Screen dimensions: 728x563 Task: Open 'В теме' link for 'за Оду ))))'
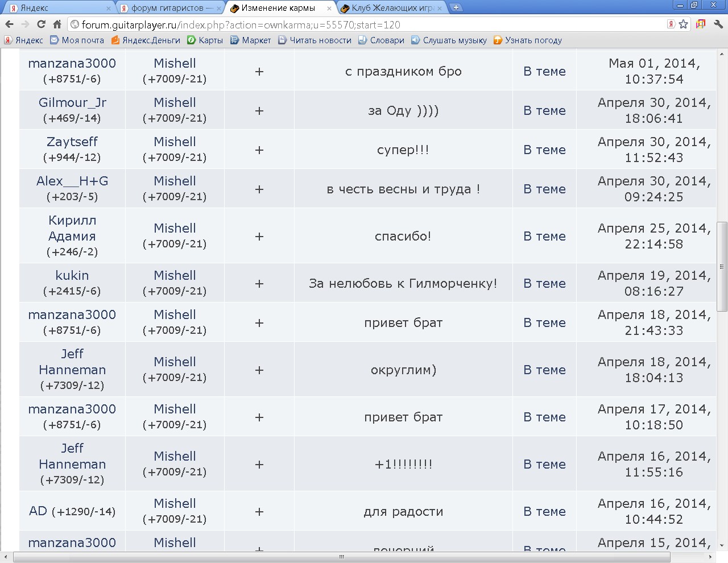(x=544, y=110)
